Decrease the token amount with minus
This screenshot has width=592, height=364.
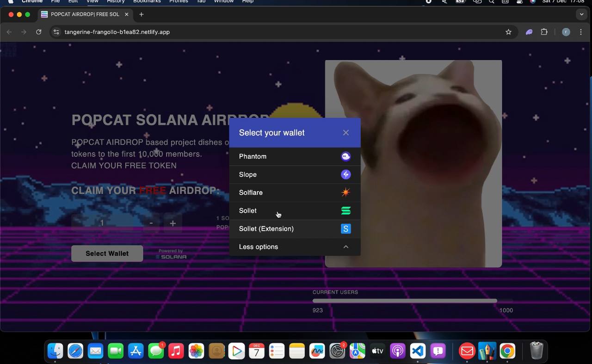pyautogui.click(x=151, y=223)
